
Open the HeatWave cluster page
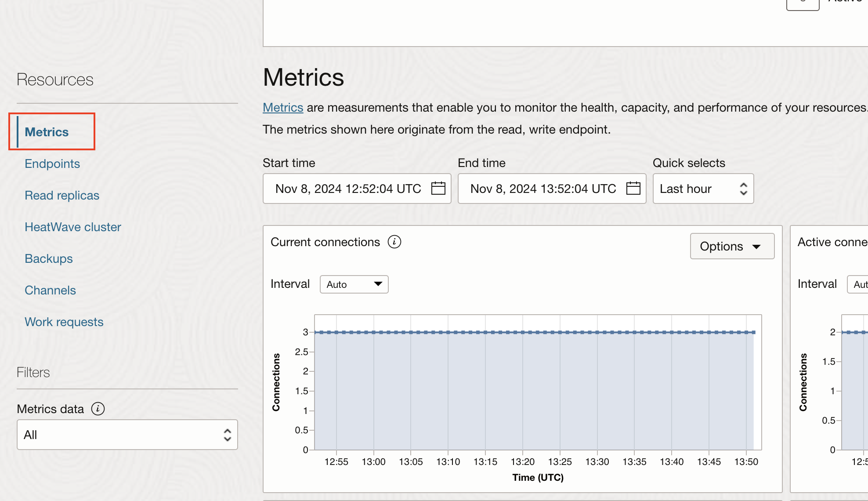[x=73, y=227]
